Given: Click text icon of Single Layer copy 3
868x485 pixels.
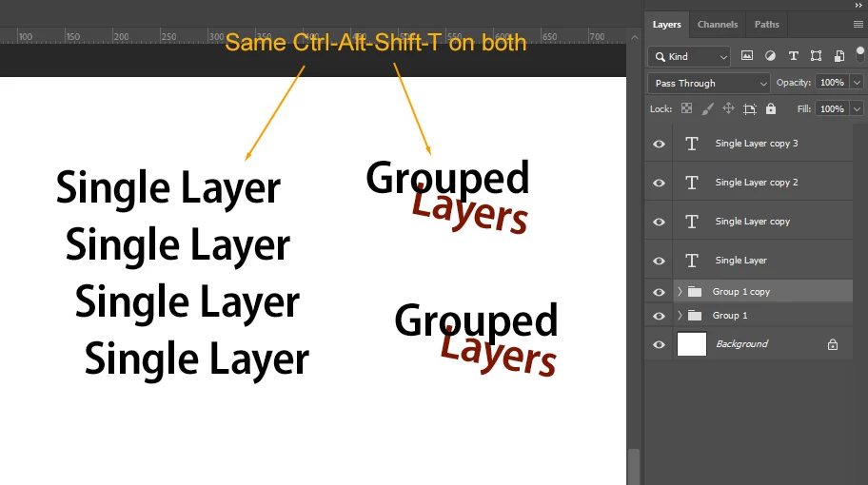Looking at the screenshot, I should [x=691, y=144].
